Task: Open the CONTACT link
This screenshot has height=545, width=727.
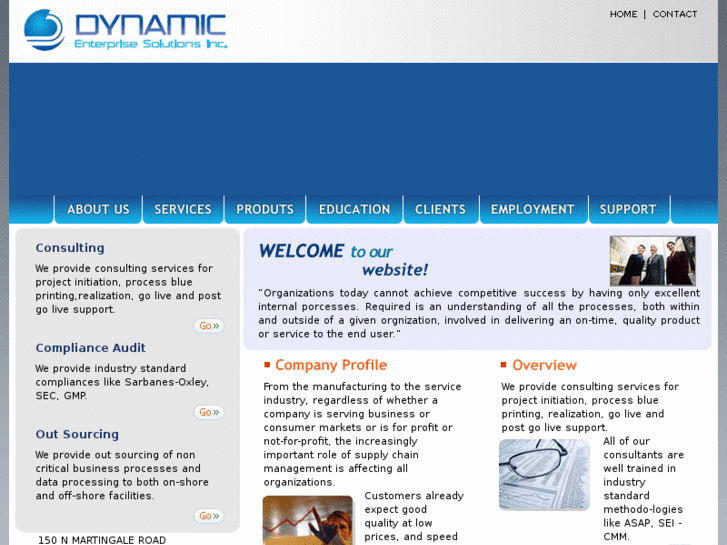Action: pyautogui.click(x=675, y=14)
